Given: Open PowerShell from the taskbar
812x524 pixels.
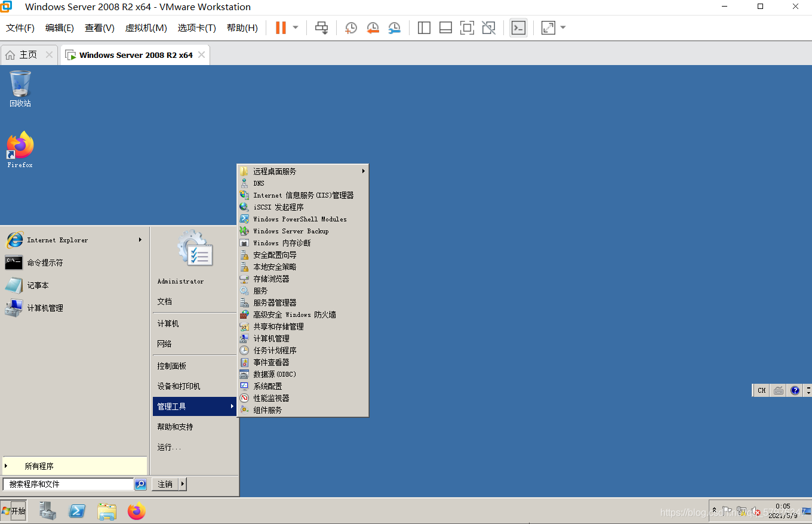Looking at the screenshot, I should coord(77,511).
